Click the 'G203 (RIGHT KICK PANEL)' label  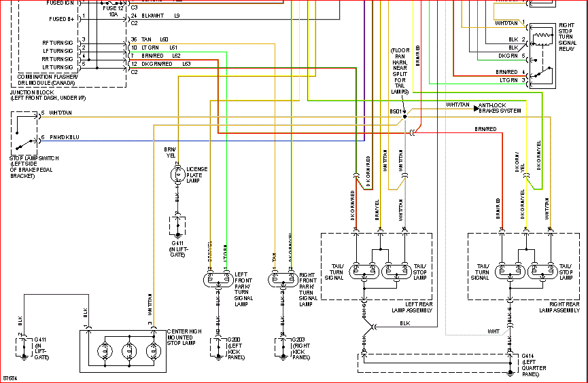[x=300, y=348]
